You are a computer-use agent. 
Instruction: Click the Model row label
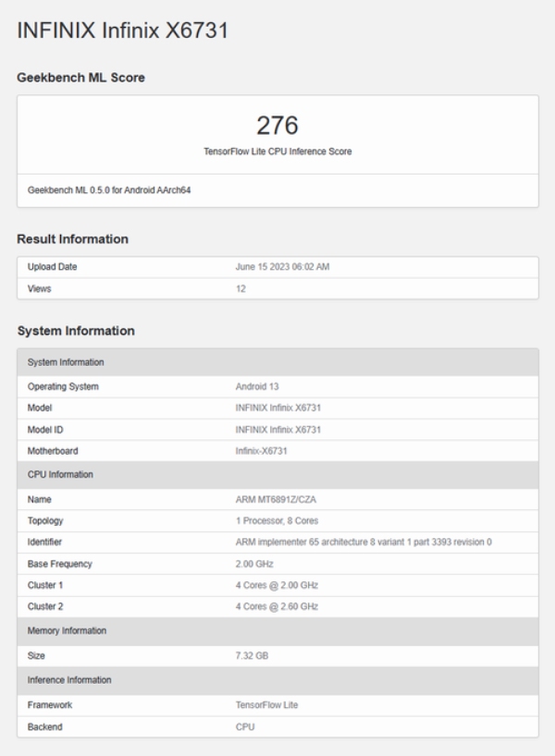40,408
